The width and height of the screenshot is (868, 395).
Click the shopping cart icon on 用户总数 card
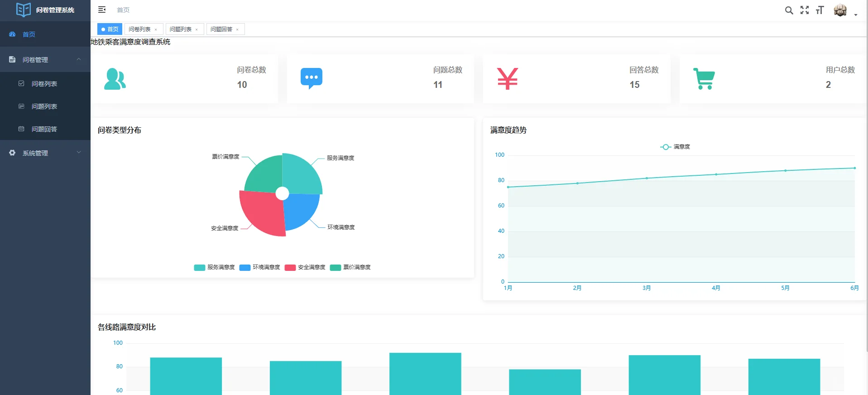tap(704, 79)
